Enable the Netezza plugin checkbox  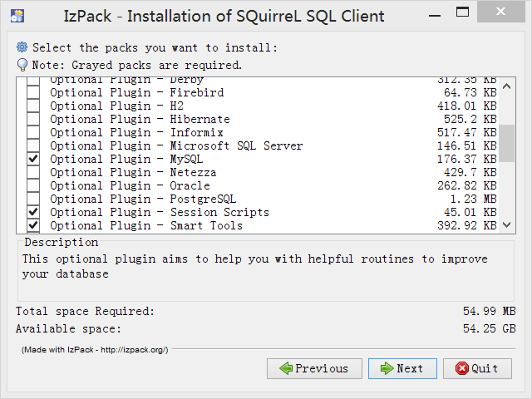33,172
